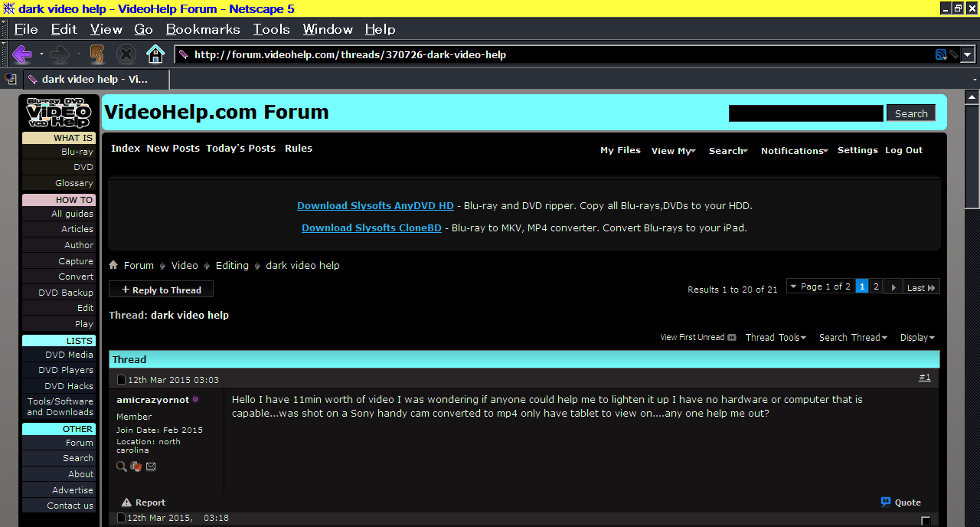Image resolution: width=980 pixels, height=527 pixels.
Task: Click the forum Search button
Action: tap(911, 113)
